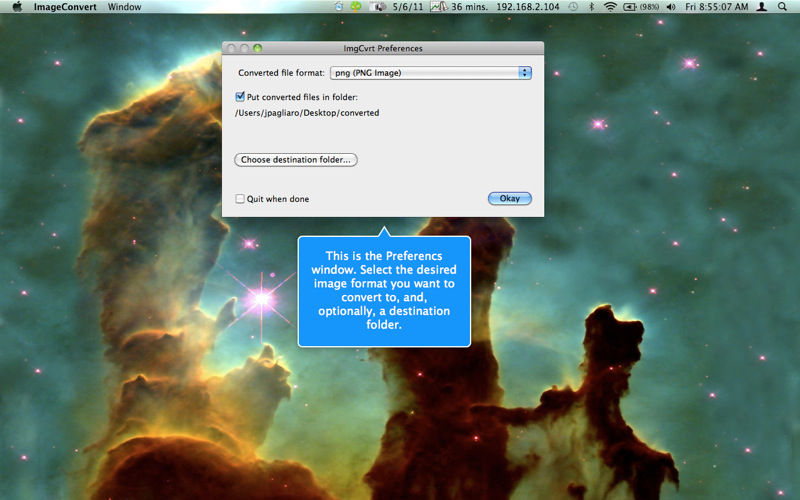Click the Bluetooth menu bar icon
Image resolution: width=800 pixels, height=500 pixels.
tap(592, 7)
